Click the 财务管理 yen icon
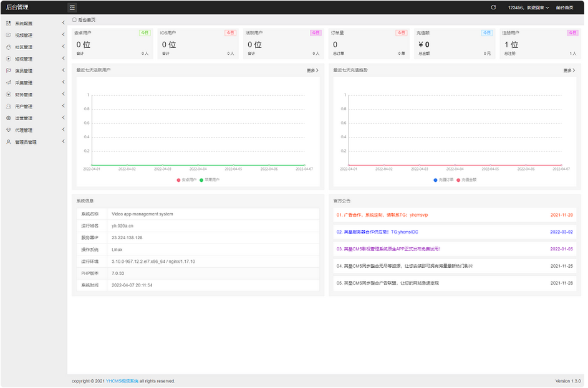Screen dimensions: 588x388 [9, 95]
